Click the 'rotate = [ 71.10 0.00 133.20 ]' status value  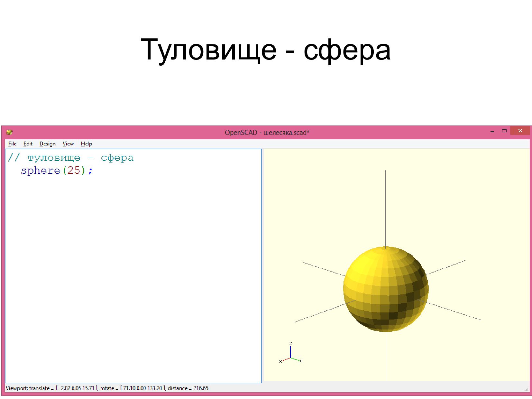pyautogui.click(x=133, y=388)
